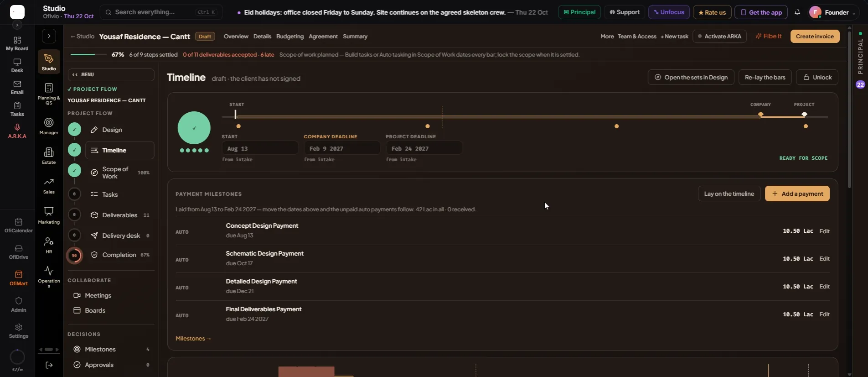Unlock the timeline
Image resolution: width=868 pixels, height=377 pixels.
pos(817,77)
